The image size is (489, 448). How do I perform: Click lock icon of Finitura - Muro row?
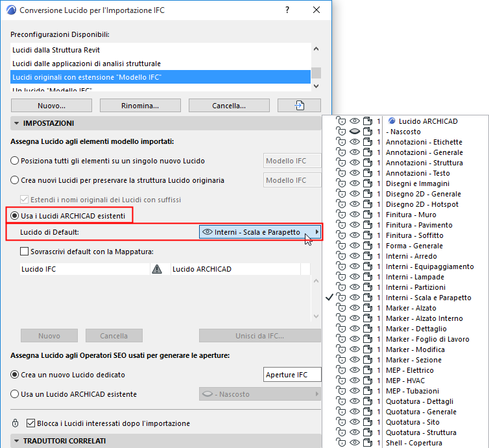[341, 215]
